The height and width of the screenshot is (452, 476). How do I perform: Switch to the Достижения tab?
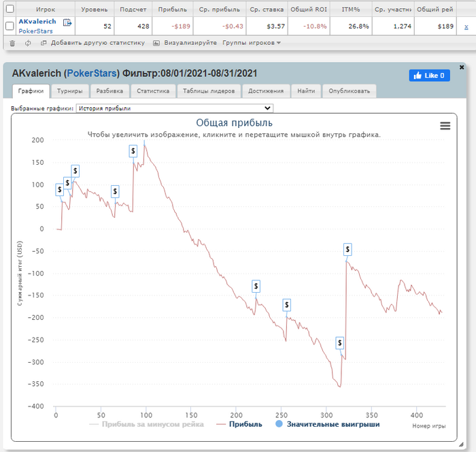(266, 91)
